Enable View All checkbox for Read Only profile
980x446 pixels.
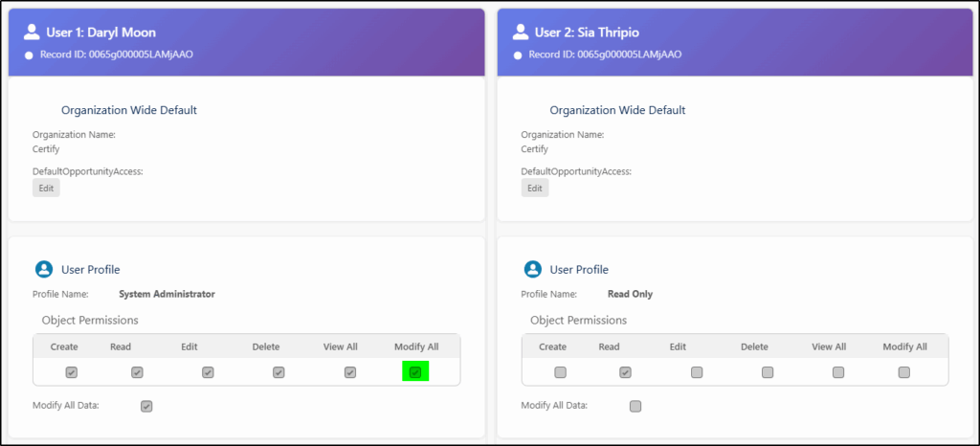click(x=837, y=372)
